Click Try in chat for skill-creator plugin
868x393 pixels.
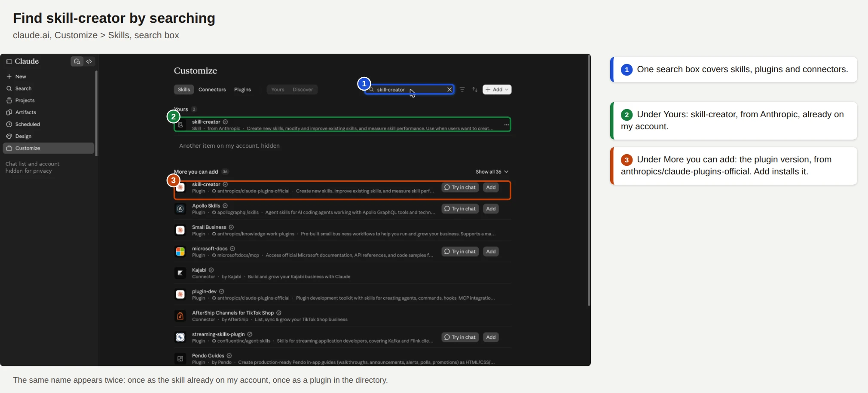(460, 187)
